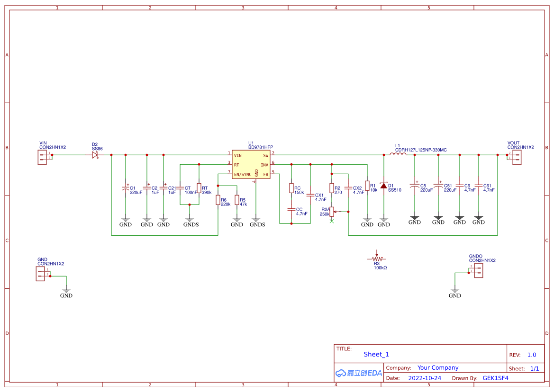Click capacitor CX1 4.7nF symbol

coord(309,196)
